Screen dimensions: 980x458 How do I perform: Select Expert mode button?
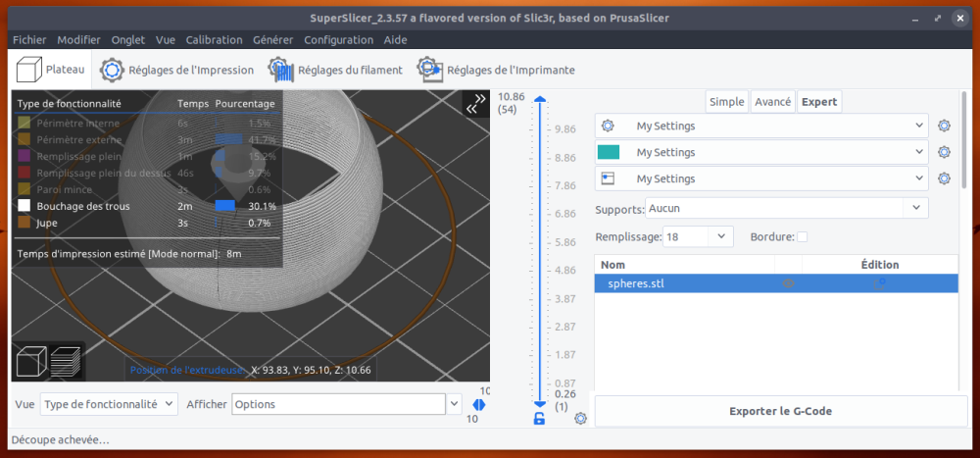(819, 102)
